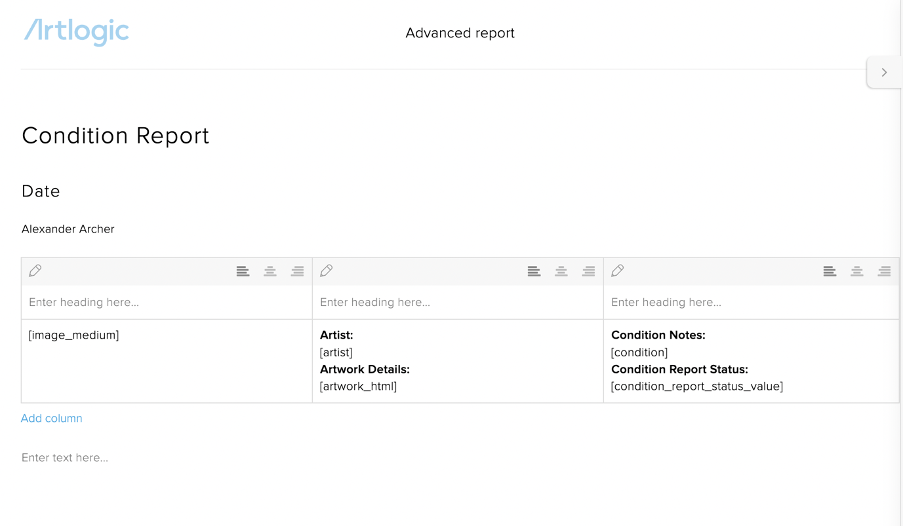This screenshot has height=526, width=904.
Task: Center align the Artist column content
Action: tap(561, 271)
